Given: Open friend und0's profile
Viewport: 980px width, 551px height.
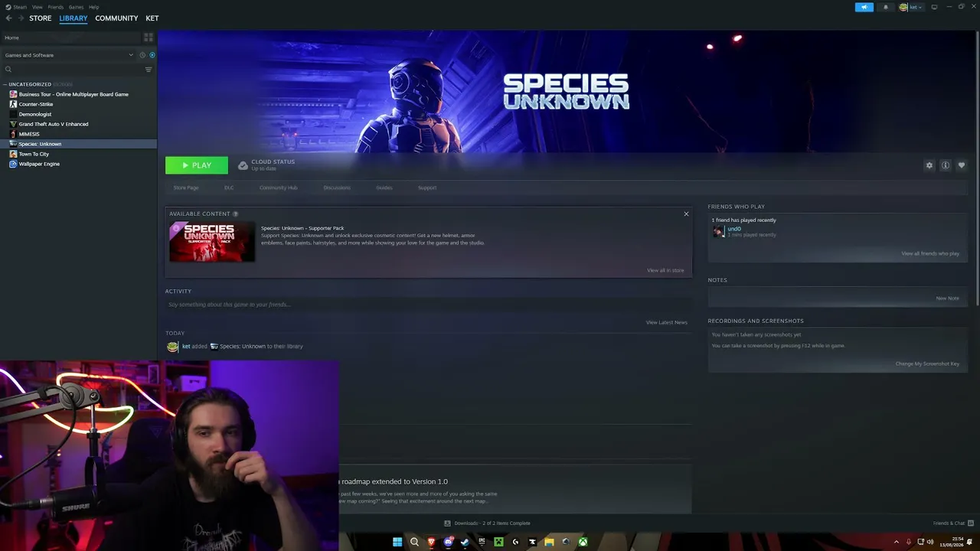Looking at the screenshot, I should (734, 229).
